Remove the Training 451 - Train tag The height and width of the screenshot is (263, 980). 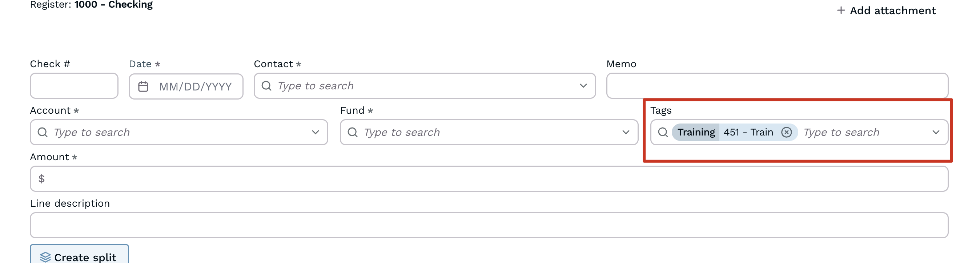tap(786, 132)
